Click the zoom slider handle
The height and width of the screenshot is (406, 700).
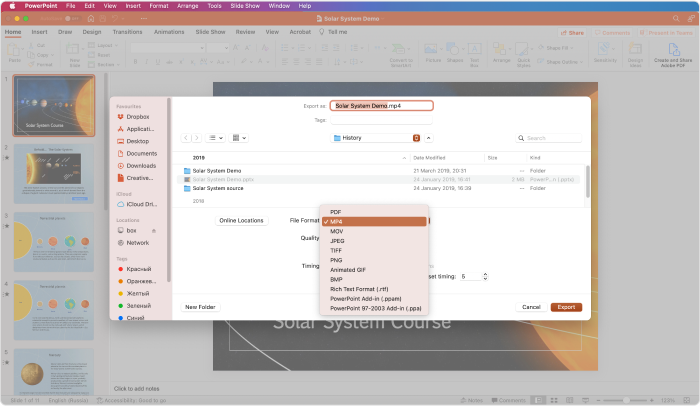point(626,400)
